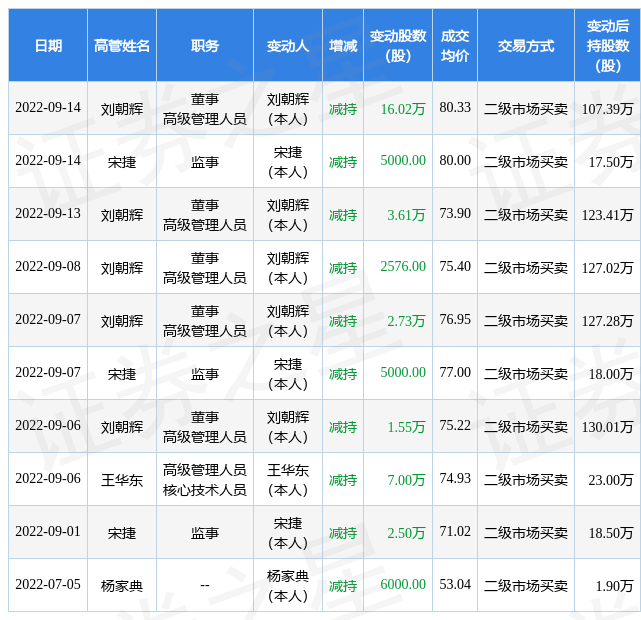641x620 pixels.
Task: Select the 127.28万 holdings cell
Action: coord(607,321)
